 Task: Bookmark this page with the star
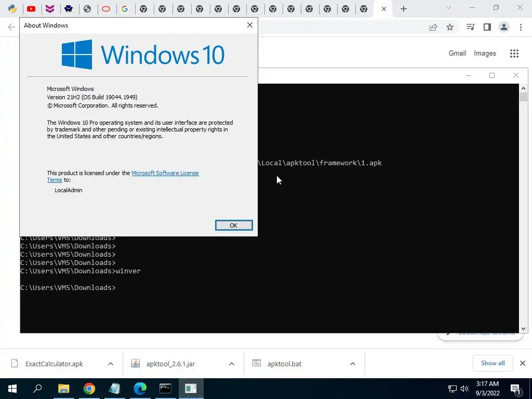pos(450,27)
